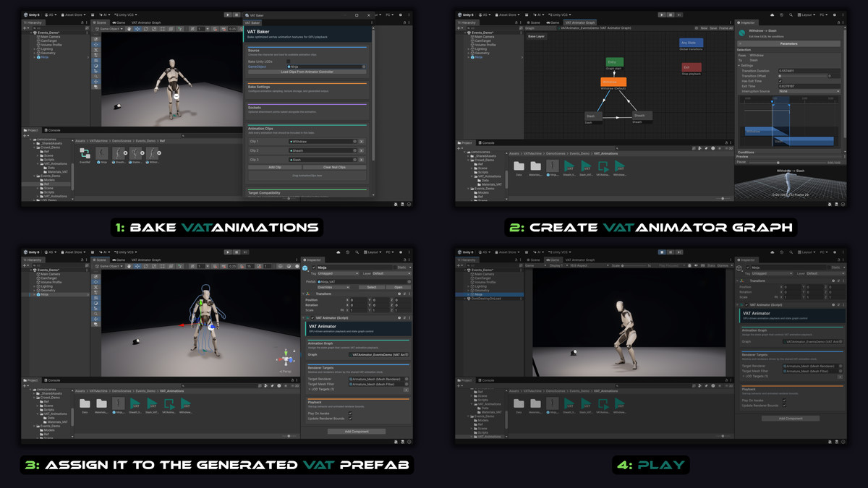Open object picker for Clip 2 Sheath
The image size is (868, 488).
(354, 150)
